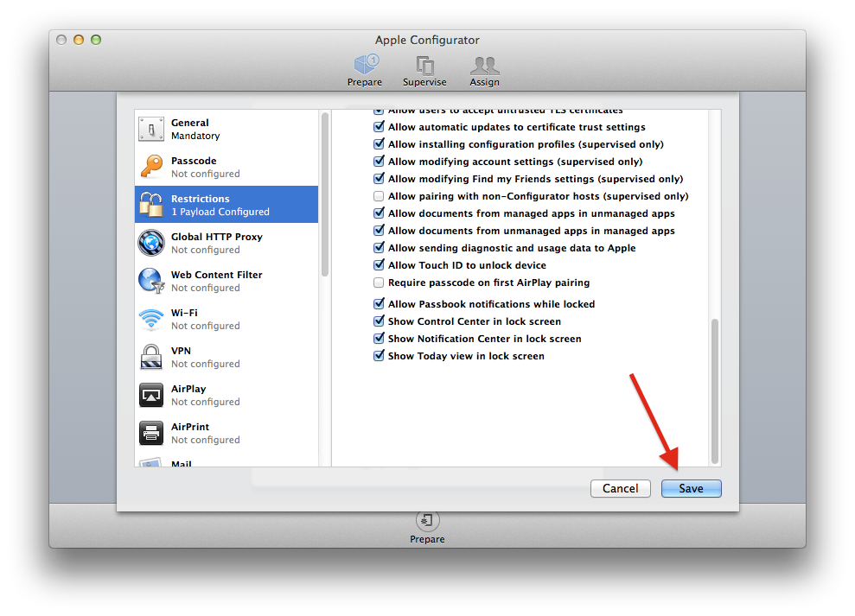Click the VPN lock icon

[151, 357]
